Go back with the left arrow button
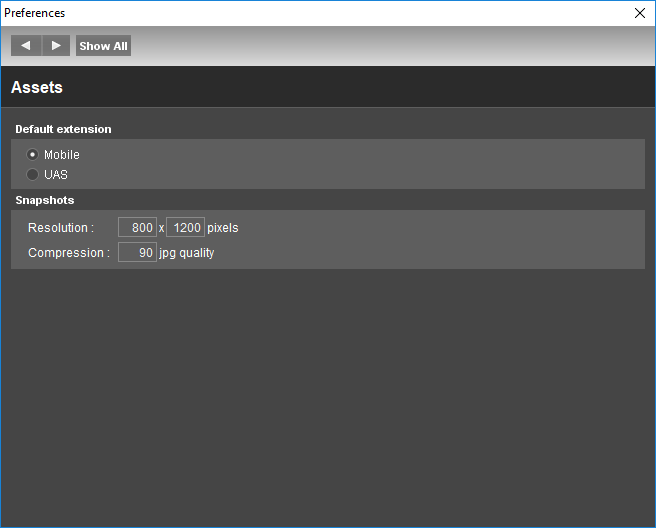656x528 pixels. coord(26,46)
